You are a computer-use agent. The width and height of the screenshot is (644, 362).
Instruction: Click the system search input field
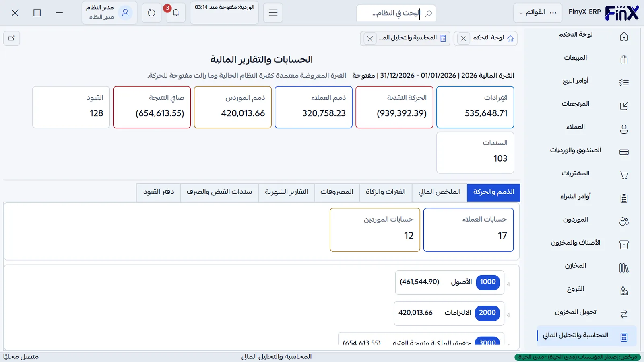pyautogui.click(x=396, y=13)
